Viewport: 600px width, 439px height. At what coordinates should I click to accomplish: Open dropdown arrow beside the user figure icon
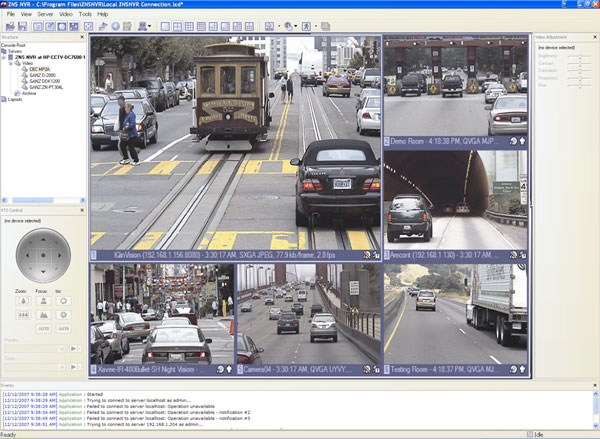(x=149, y=26)
